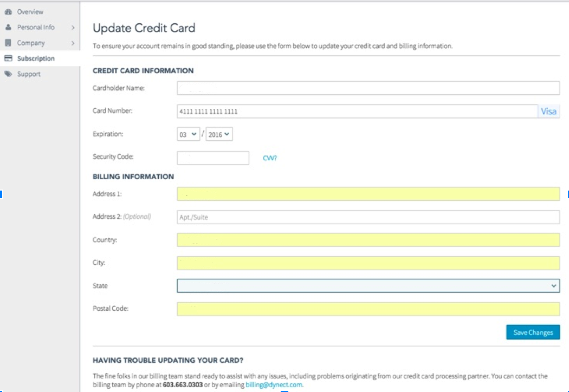Click the Company building icon

point(8,43)
